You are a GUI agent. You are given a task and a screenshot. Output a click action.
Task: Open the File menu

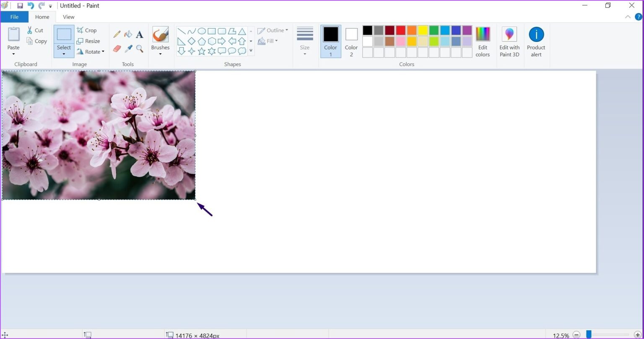(14, 17)
